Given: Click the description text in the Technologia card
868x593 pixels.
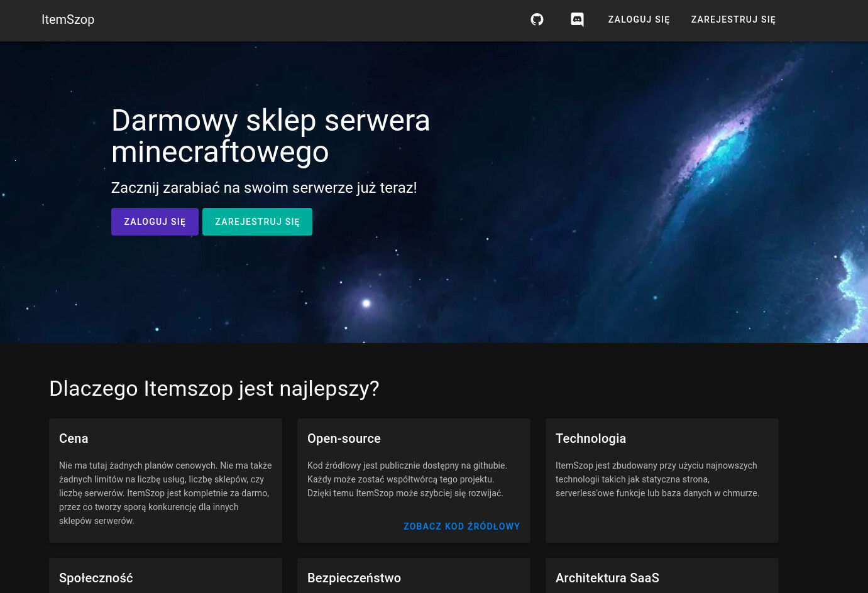Looking at the screenshot, I should click(x=657, y=479).
